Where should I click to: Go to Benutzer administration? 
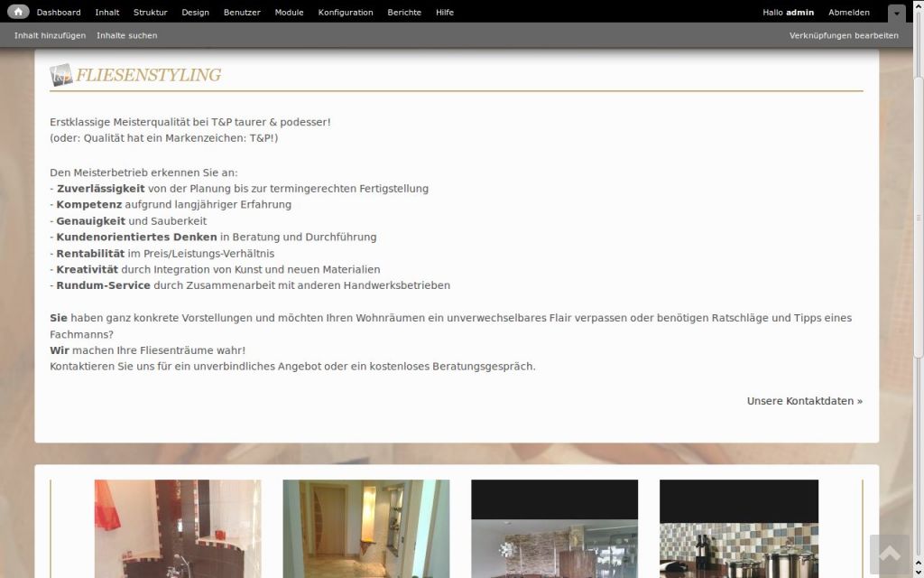pyautogui.click(x=242, y=13)
